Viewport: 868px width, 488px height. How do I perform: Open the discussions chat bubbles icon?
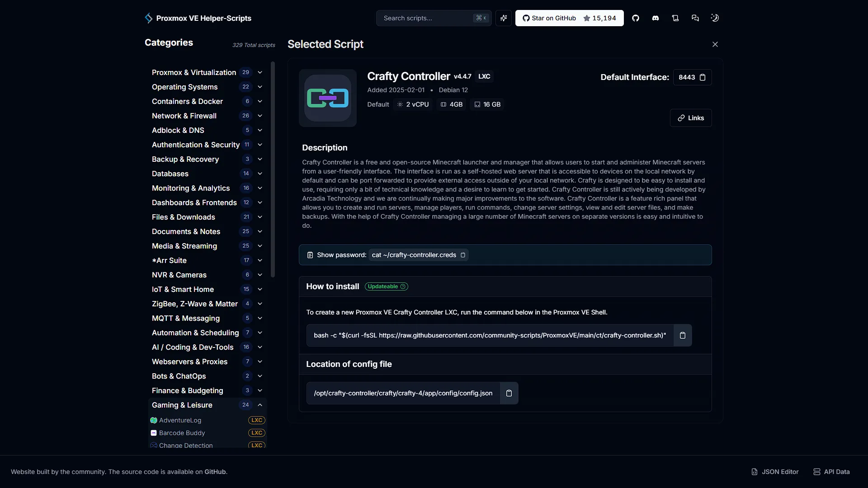tap(695, 18)
